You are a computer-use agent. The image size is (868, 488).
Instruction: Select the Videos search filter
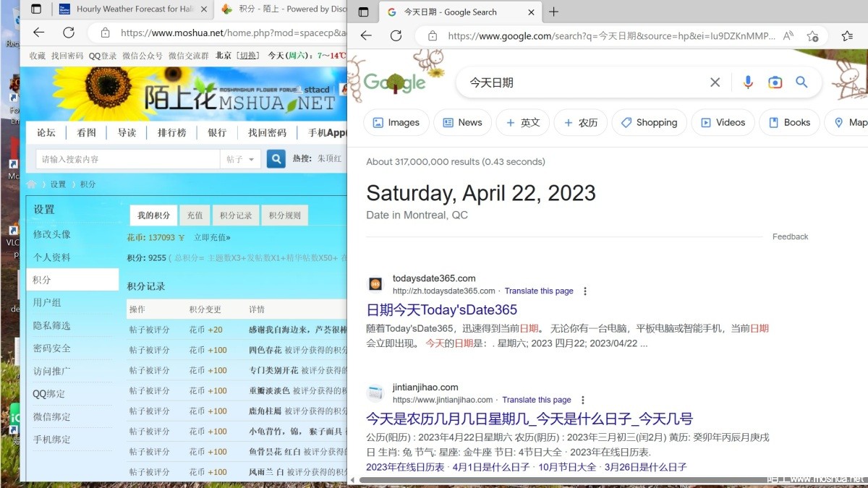click(x=723, y=122)
